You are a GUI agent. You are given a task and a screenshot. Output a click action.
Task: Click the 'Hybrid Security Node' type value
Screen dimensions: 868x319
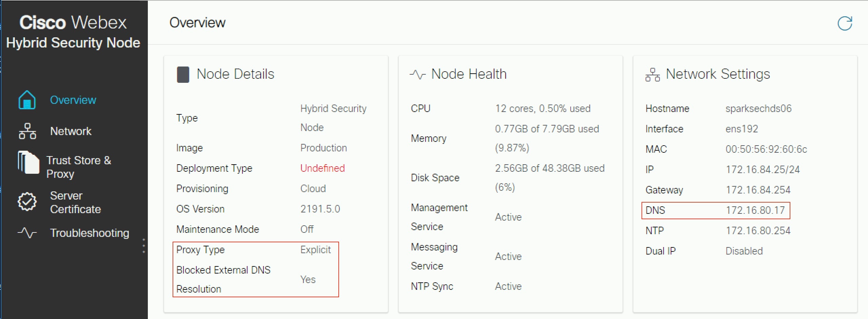click(x=333, y=118)
